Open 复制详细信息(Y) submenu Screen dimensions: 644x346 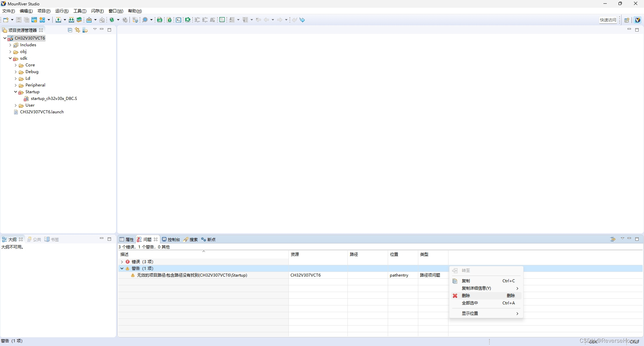[x=486, y=288]
